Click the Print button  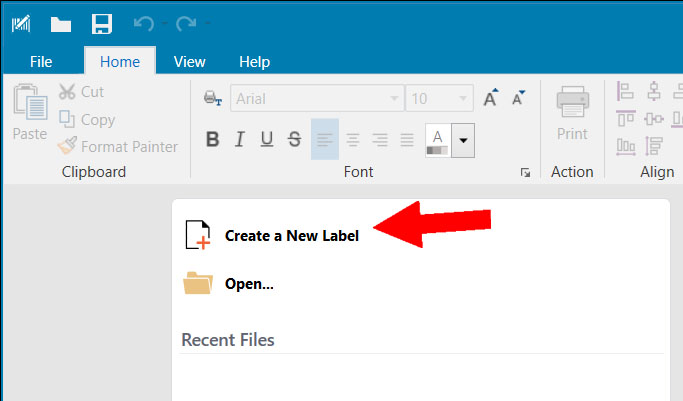(x=572, y=113)
